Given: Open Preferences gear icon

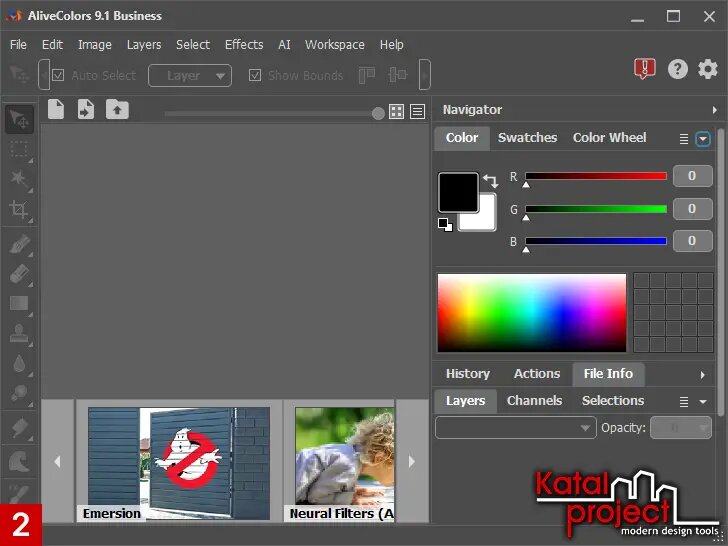Looking at the screenshot, I should click(x=708, y=69).
